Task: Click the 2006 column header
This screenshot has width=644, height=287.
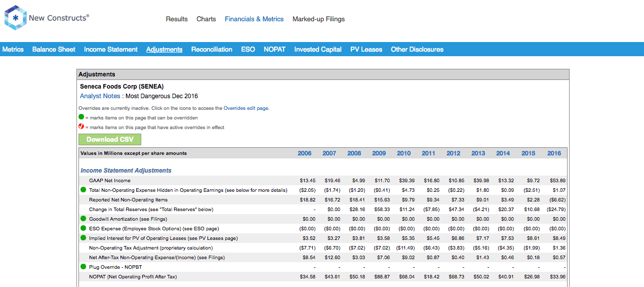Action: (305, 153)
